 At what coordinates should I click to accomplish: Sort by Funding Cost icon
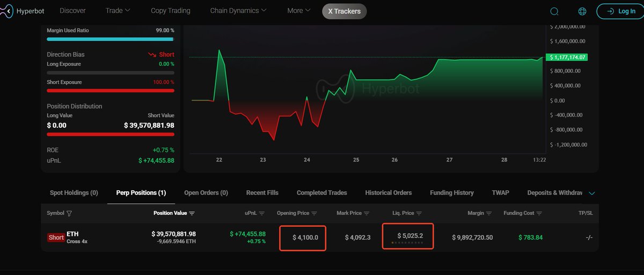click(539, 213)
